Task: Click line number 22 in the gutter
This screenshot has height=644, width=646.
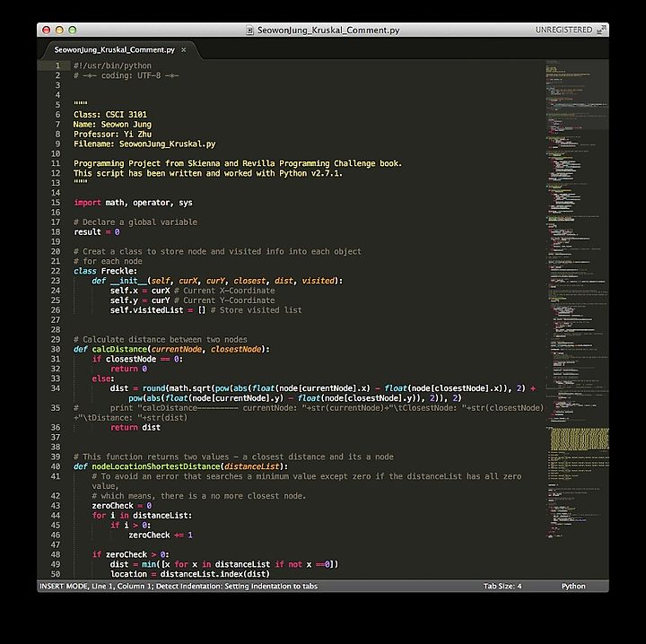Action: (56, 271)
